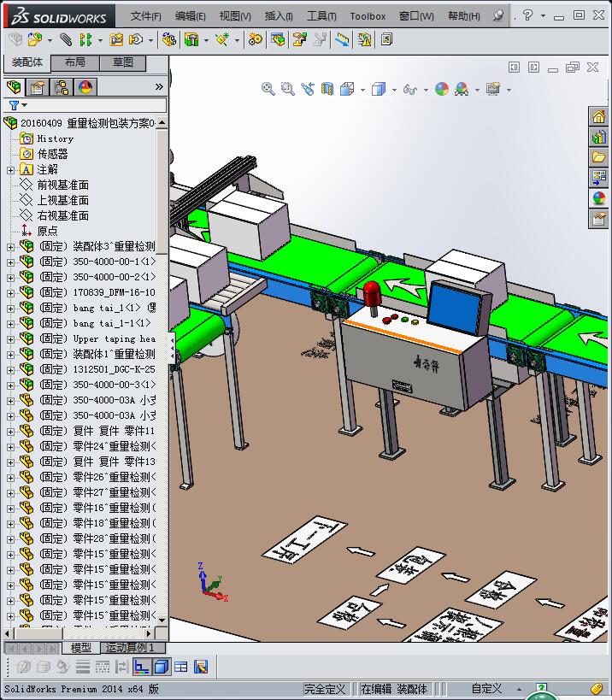The image size is (612, 700).
Task: Open the Toolbox menu
Action: point(368,16)
